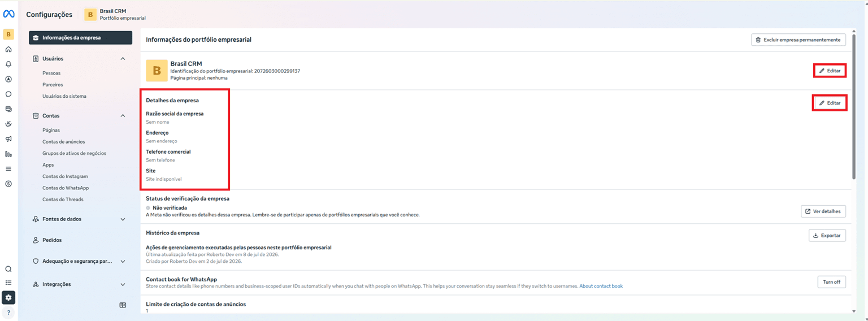868x321 pixels.
Task: Open the inbox speech bubble icon
Action: tap(8, 94)
